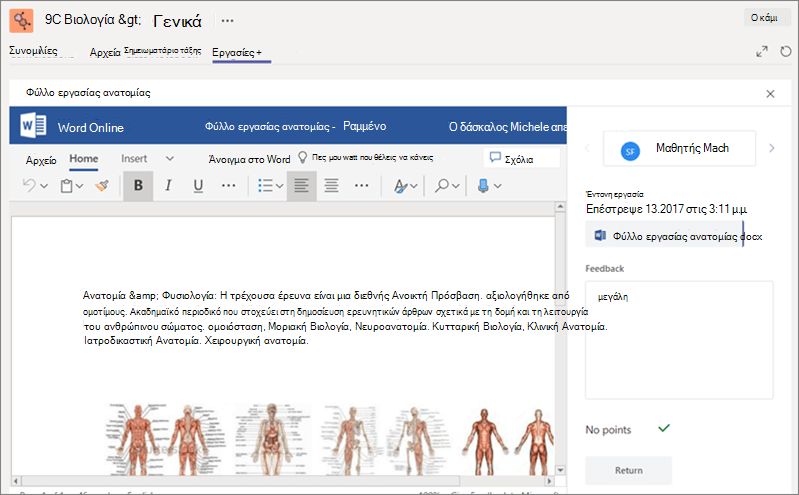The image size is (799, 495).
Task: Go to next student chevron
Action: [x=771, y=148]
